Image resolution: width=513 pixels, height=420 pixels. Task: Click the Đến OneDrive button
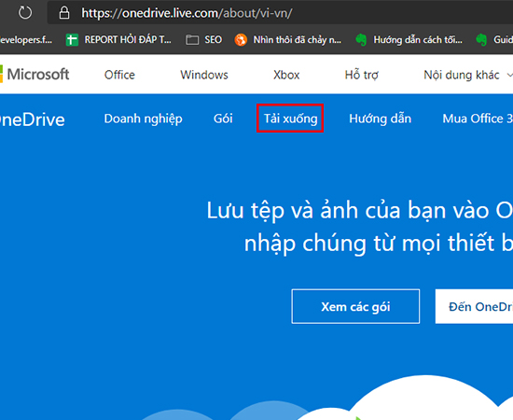tap(474, 306)
